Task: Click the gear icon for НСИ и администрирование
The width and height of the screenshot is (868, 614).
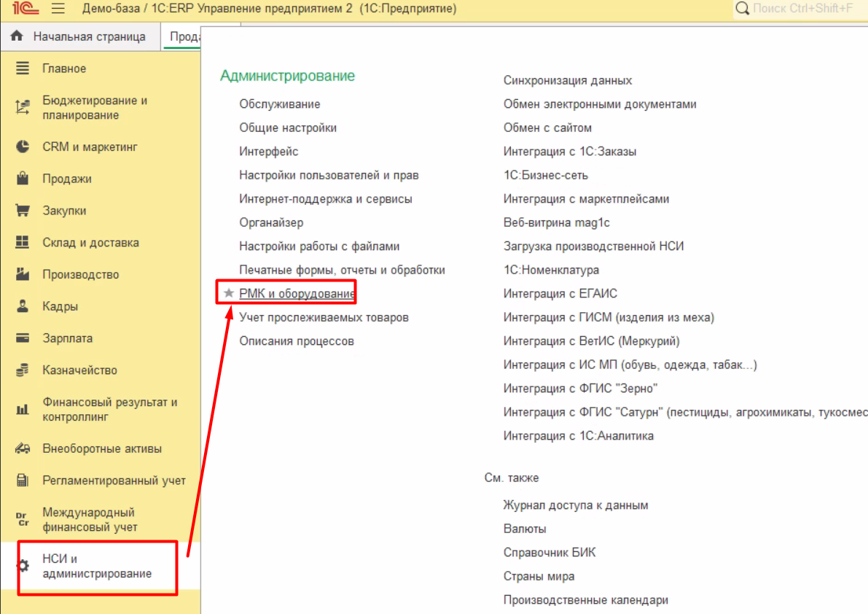Action: tap(23, 566)
